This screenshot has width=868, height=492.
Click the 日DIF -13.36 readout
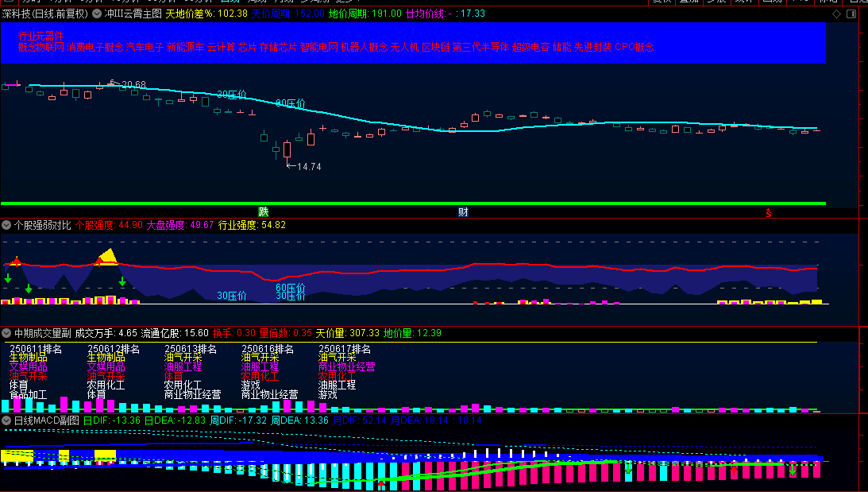point(113,420)
